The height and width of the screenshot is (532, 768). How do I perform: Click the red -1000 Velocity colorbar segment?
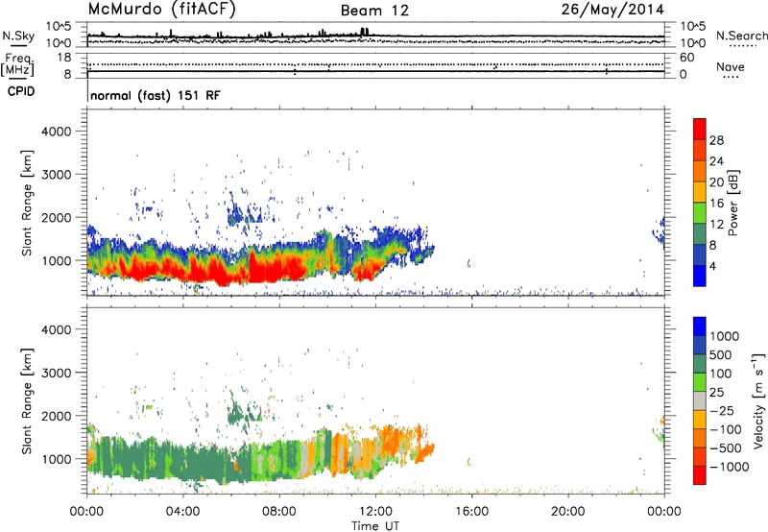pos(700,475)
